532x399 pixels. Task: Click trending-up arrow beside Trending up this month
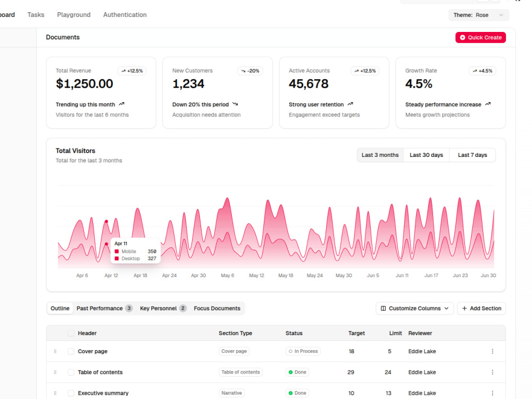tap(121, 104)
